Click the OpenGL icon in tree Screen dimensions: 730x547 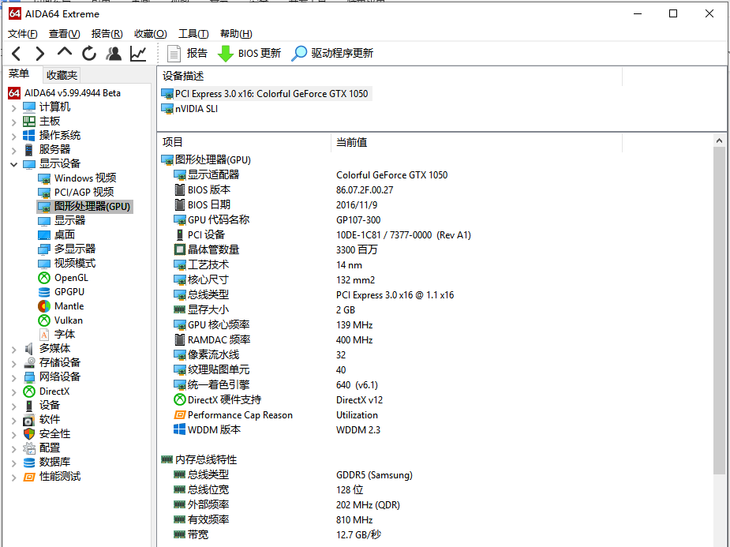[x=44, y=278]
